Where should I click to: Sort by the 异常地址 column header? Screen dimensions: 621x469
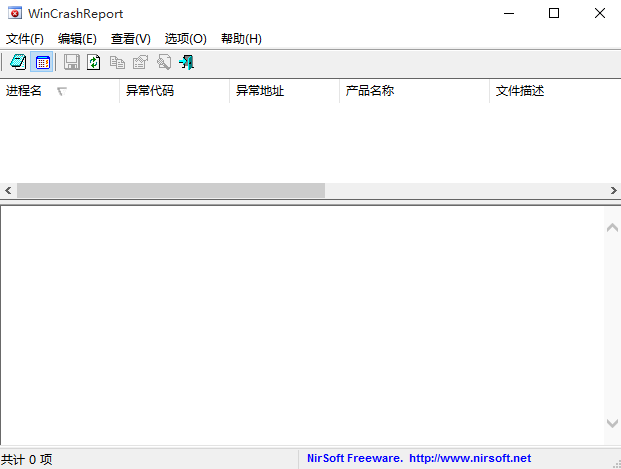[x=284, y=91]
